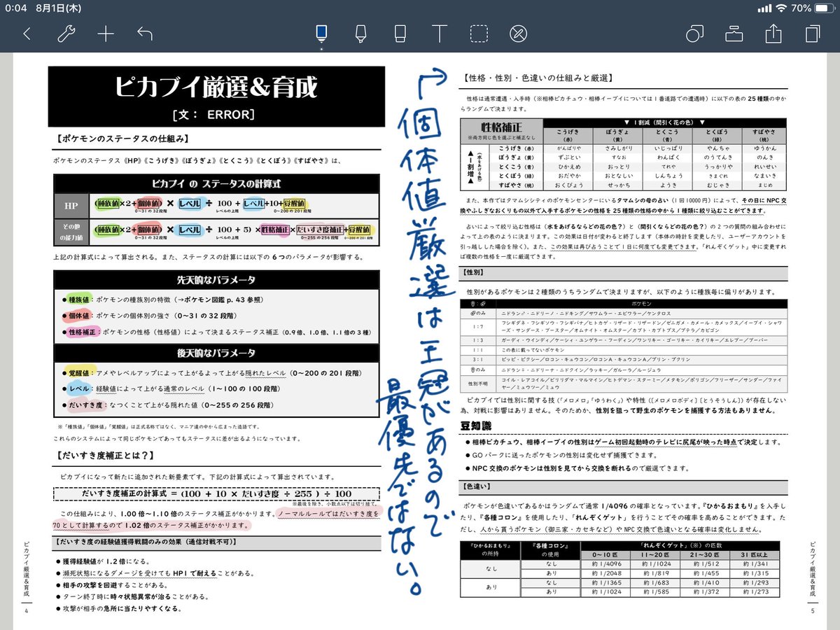Tap the 1:7 ratio row label
The image size is (840, 630).
(479, 325)
